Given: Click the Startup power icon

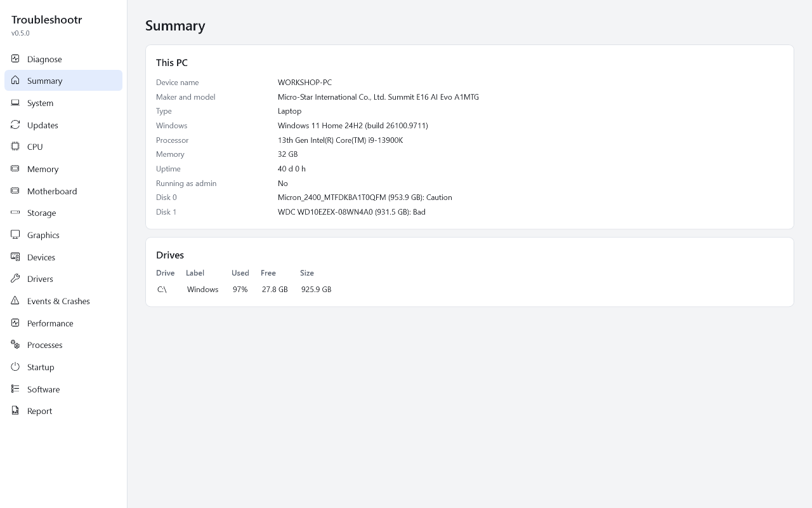Looking at the screenshot, I should pos(15,367).
